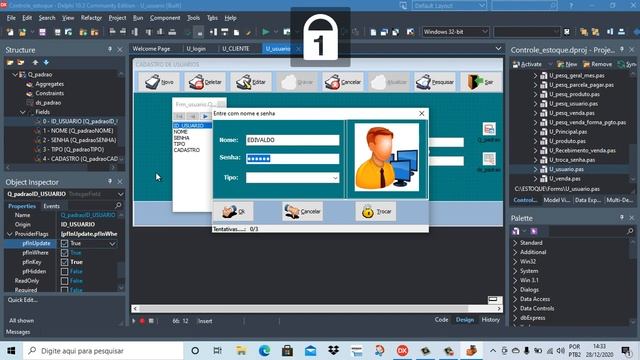Viewport: 640px width, 360px height.
Task: Click the Remove button in Projects panel
Action: tap(597, 64)
